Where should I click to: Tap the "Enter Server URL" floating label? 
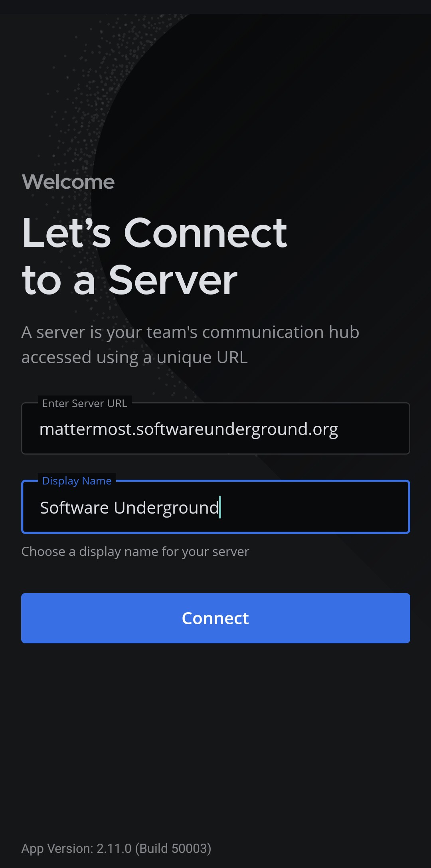pos(85,403)
